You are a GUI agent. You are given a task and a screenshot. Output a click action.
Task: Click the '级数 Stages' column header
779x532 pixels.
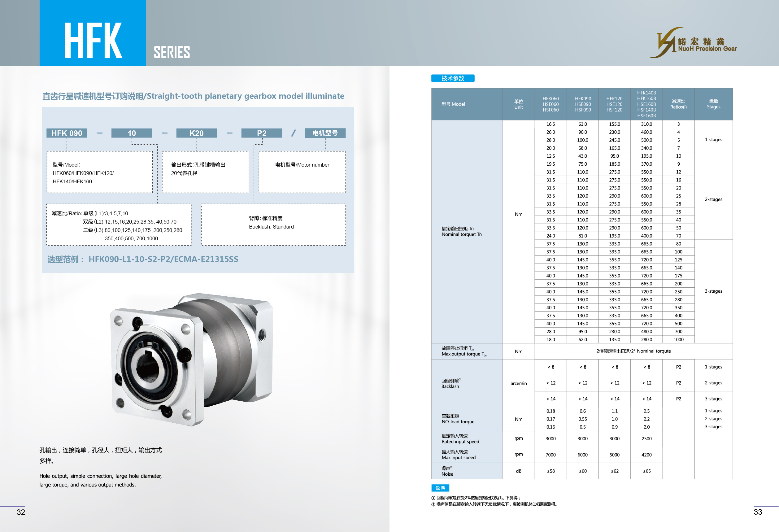(x=714, y=104)
